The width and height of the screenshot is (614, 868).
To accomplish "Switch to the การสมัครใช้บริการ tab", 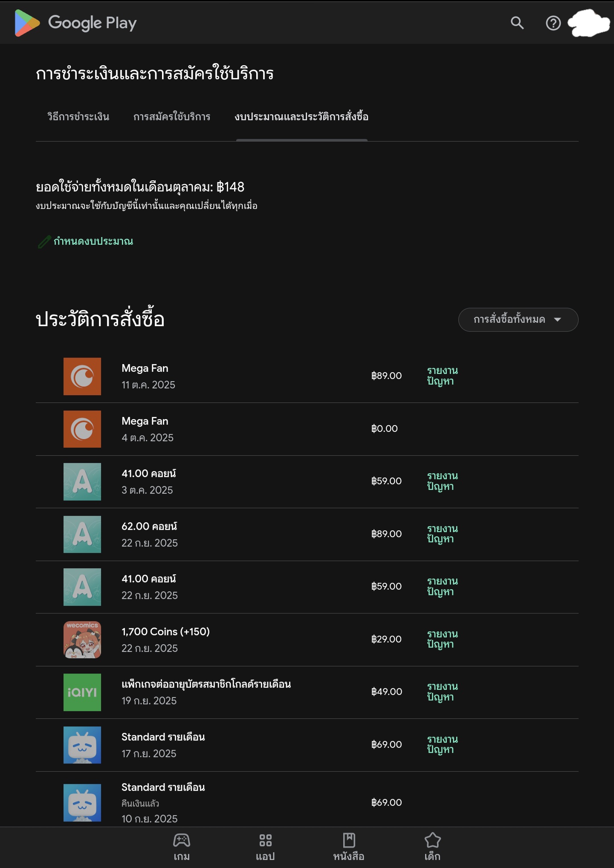I will tap(172, 117).
